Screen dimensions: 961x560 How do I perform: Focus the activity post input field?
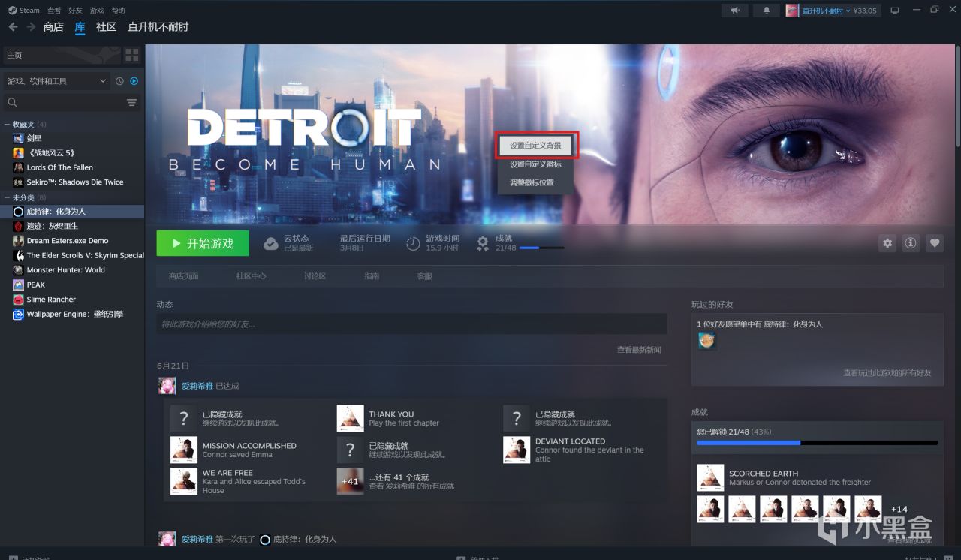[411, 324]
